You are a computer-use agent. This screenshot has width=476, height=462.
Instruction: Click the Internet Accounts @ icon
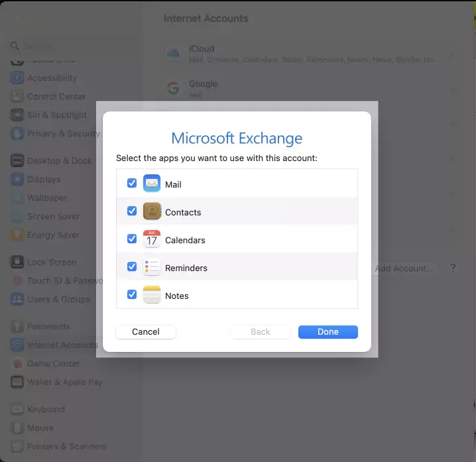coord(17,345)
